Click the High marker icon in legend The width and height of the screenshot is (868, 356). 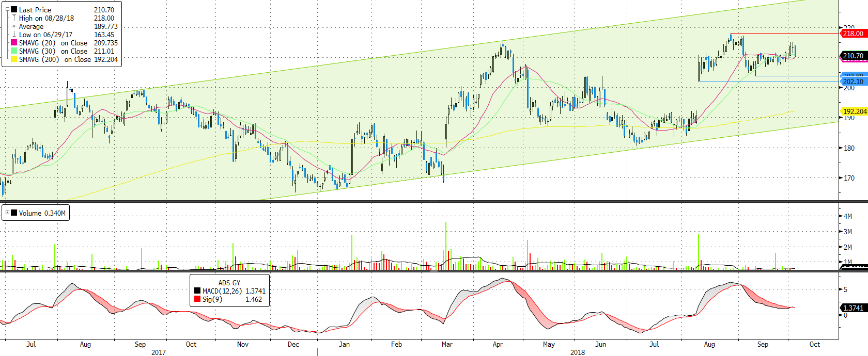14,18
